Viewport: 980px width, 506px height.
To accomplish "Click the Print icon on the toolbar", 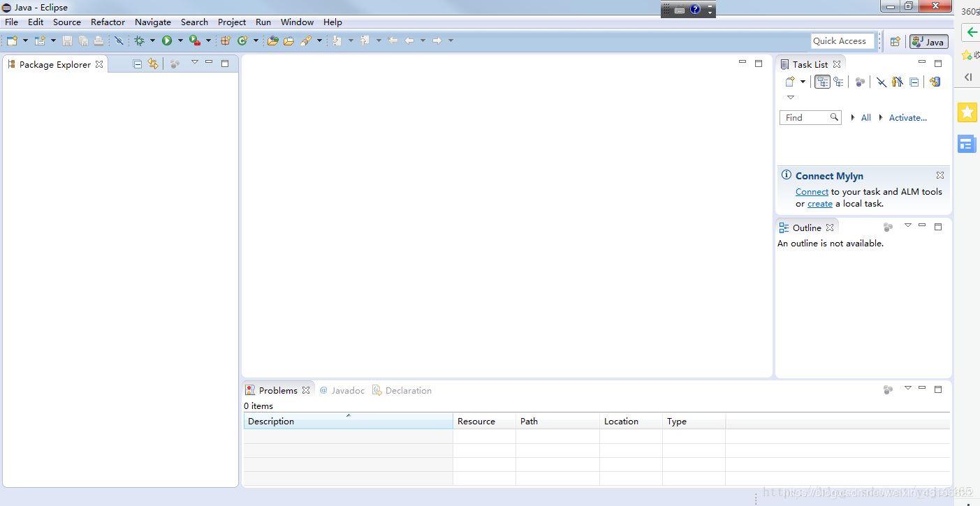I will [98, 40].
